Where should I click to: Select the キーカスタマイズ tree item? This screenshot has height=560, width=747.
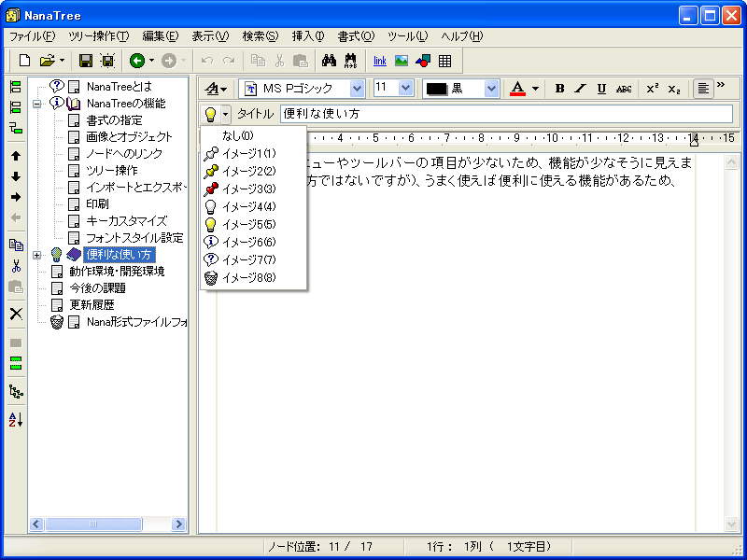tap(126, 221)
